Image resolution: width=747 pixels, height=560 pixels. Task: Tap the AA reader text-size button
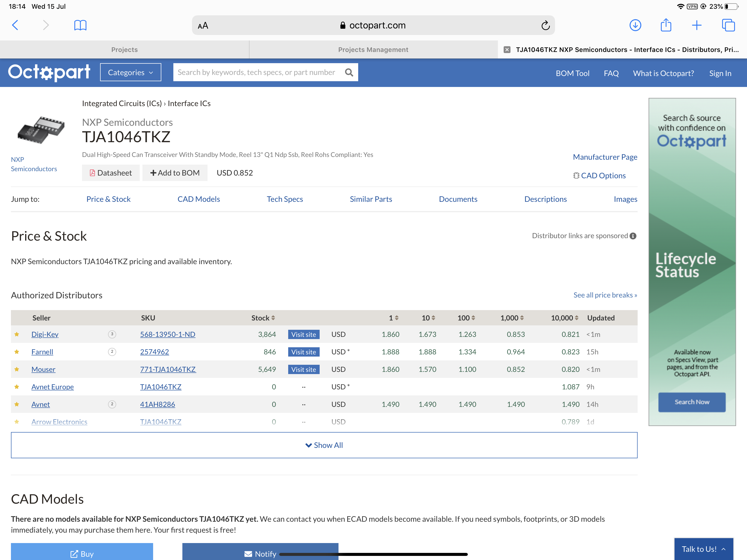(x=203, y=26)
